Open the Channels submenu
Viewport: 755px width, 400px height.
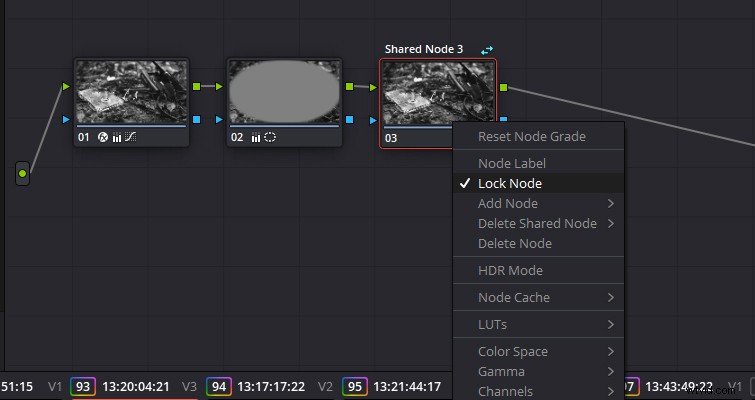click(538, 391)
